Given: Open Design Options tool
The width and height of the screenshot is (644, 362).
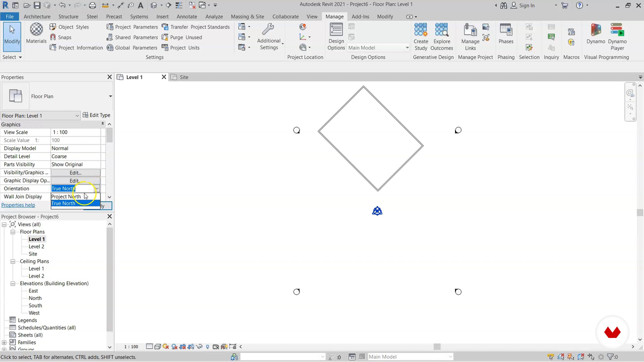Looking at the screenshot, I should [336, 37].
